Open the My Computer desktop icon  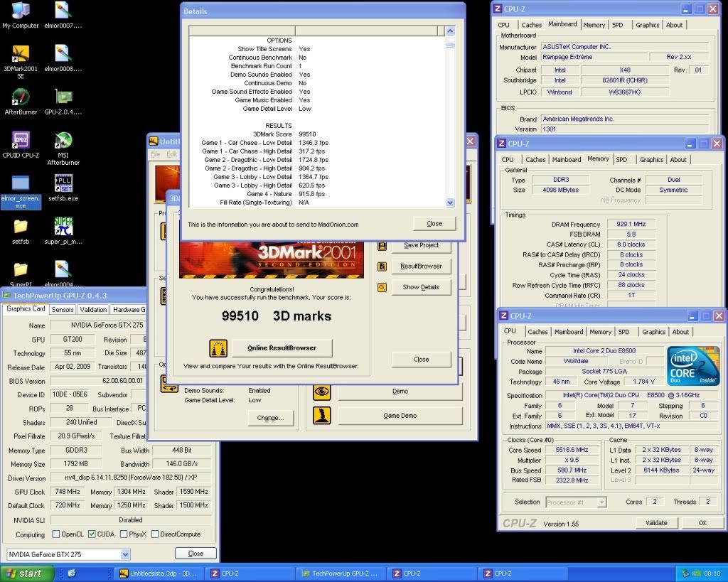[x=21, y=11]
